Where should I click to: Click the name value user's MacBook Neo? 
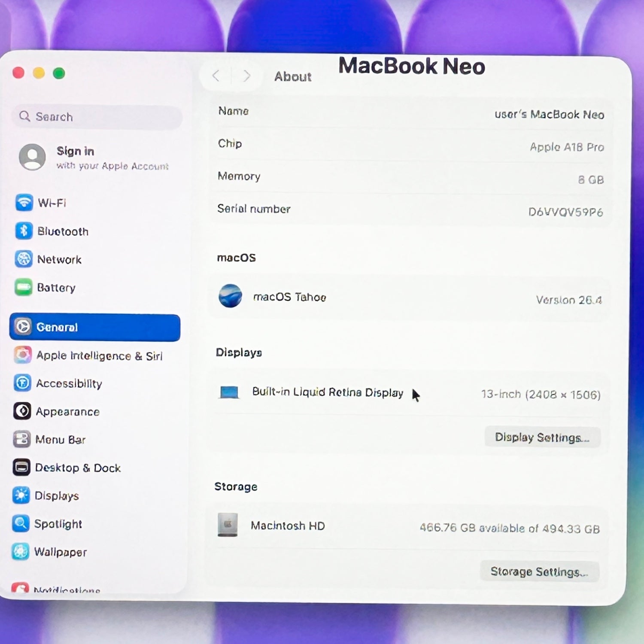(x=549, y=115)
